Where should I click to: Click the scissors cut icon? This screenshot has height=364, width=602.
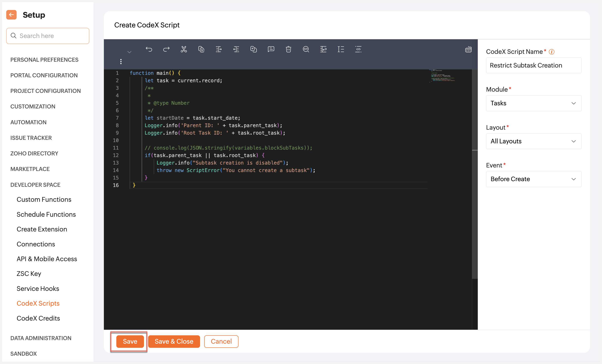click(x=184, y=49)
